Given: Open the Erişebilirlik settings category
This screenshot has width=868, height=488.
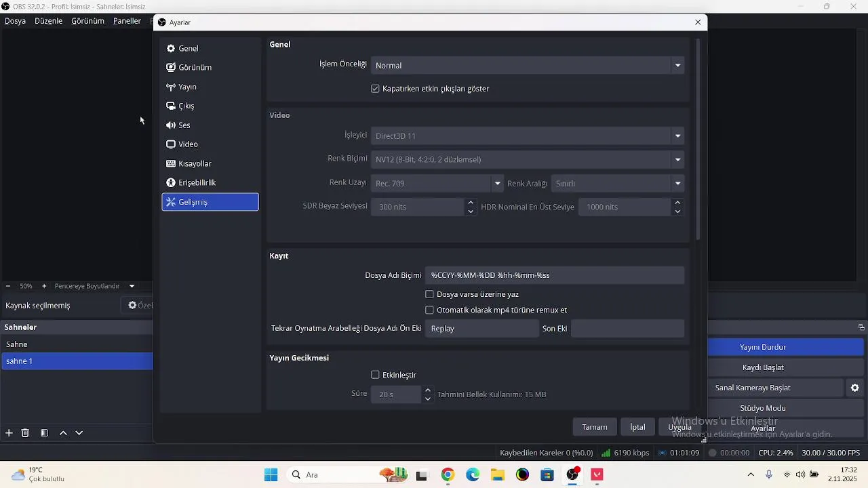Looking at the screenshot, I should click(x=210, y=182).
